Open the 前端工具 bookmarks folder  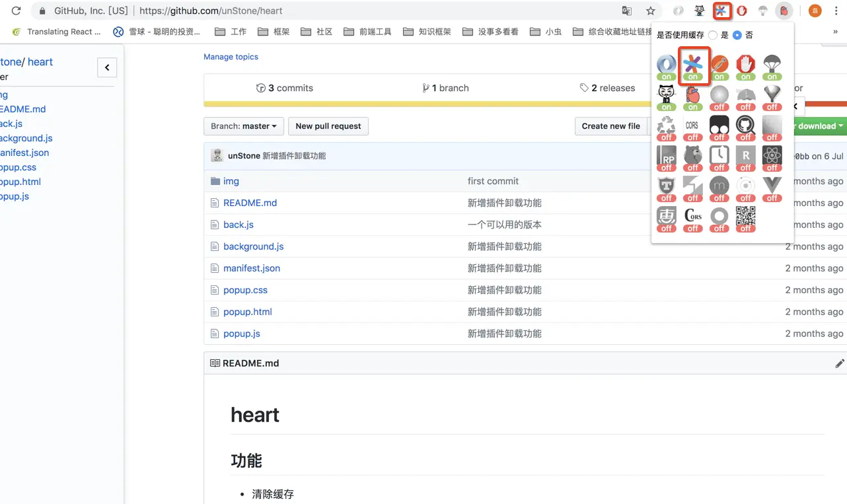(368, 32)
